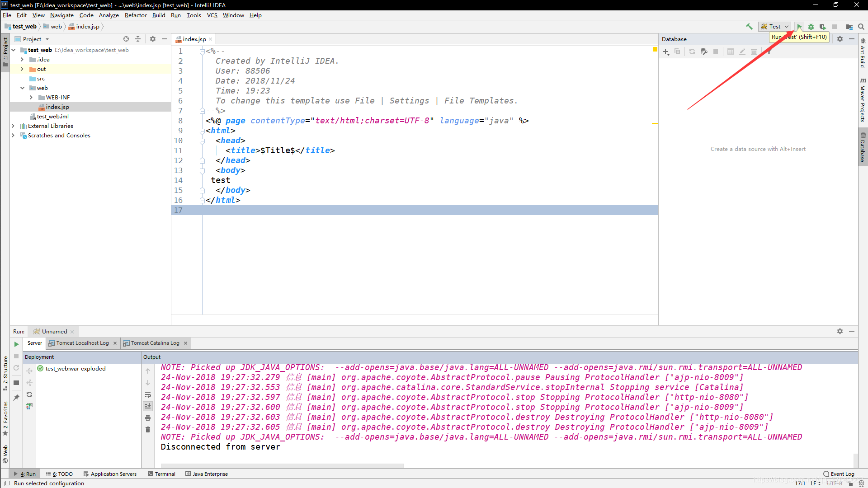Image resolution: width=868 pixels, height=488 pixels.
Task: Collapse all in the Project panel
Action: click(x=138, y=39)
